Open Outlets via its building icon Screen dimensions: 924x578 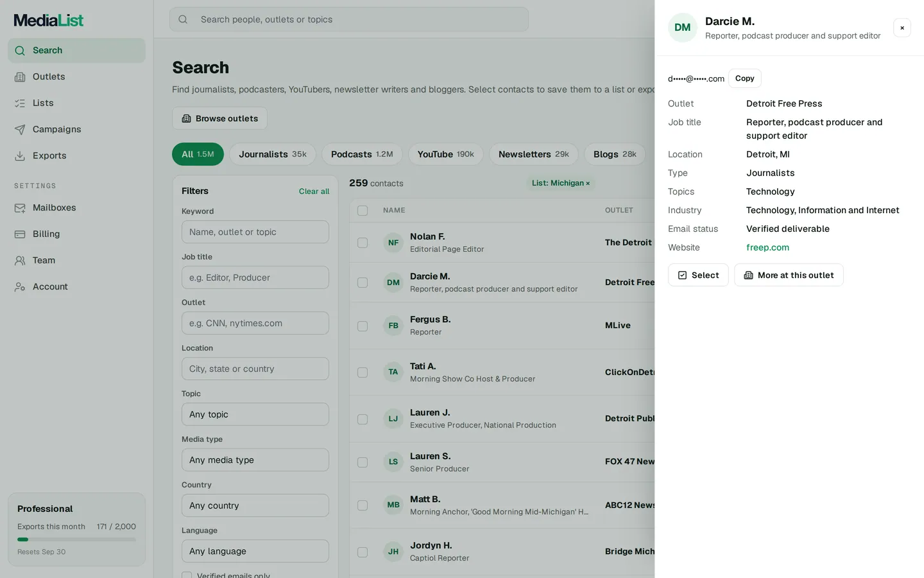[x=20, y=77]
